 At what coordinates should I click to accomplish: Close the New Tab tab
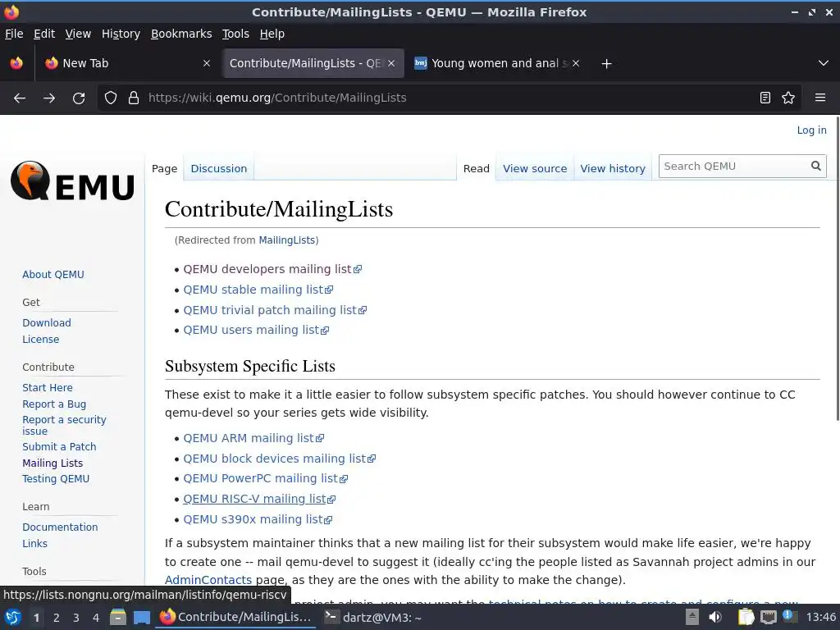click(x=207, y=63)
